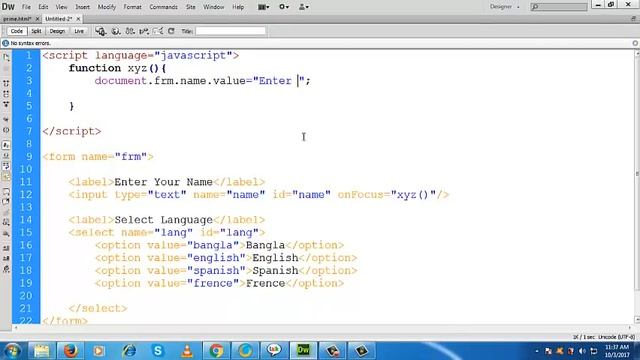Screen dimensions: 640x360
Task: Click the search field in application bar
Action: (x=559, y=7)
